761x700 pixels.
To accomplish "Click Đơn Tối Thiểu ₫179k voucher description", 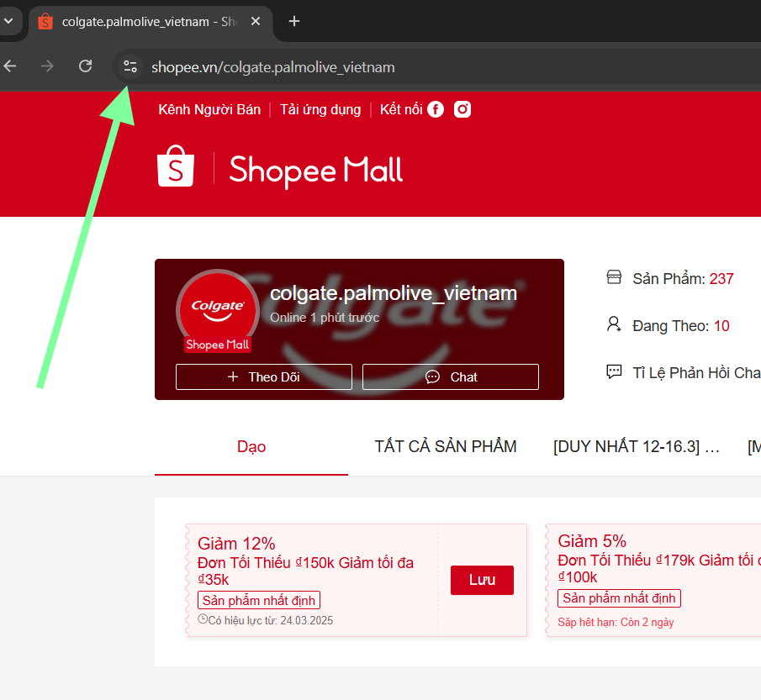I will tap(659, 569).
